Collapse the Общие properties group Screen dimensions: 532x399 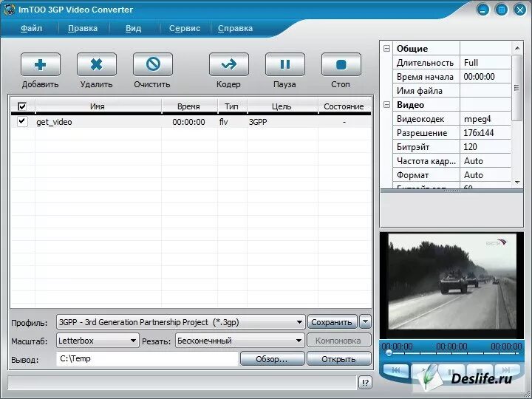[386, 49]
